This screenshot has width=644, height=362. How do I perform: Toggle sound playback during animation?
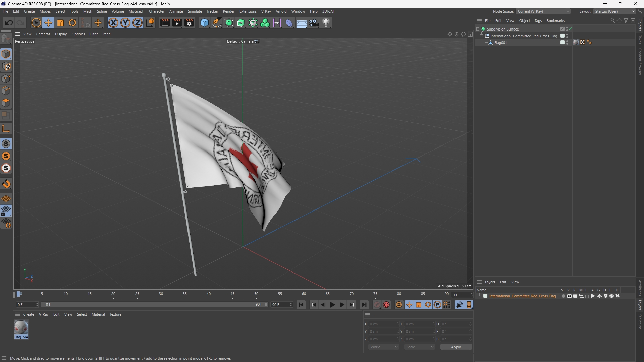(459, 305)
